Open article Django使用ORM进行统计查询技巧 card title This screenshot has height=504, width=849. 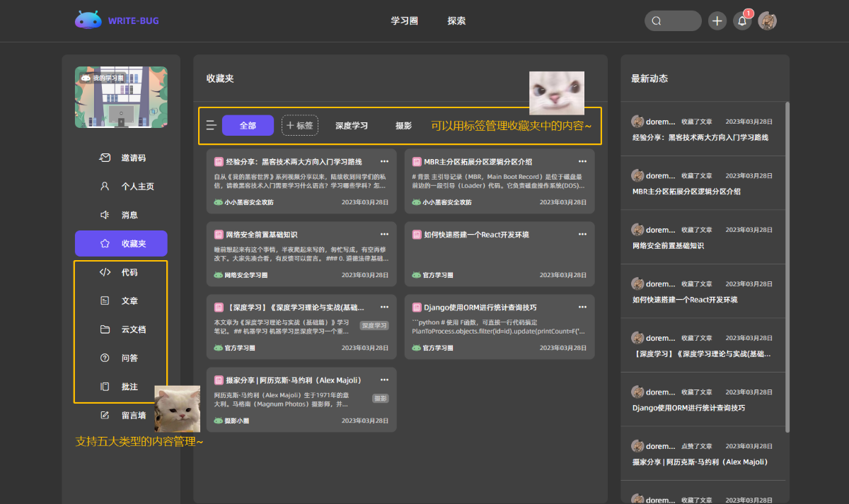480,307
